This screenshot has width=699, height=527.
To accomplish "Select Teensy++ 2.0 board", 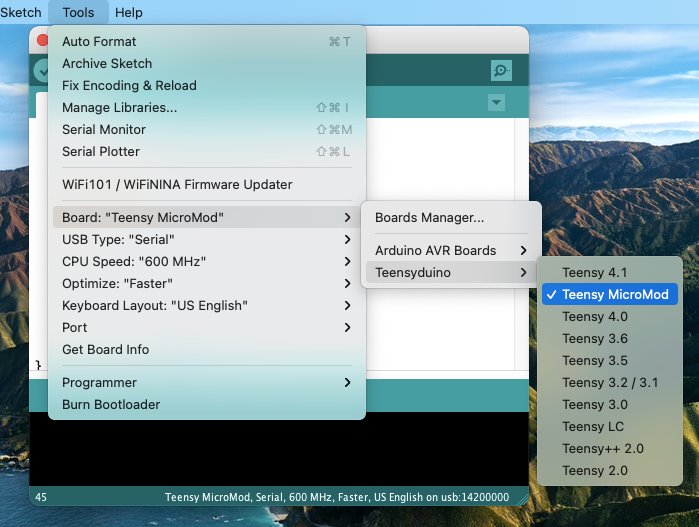I will click(609, 448).
